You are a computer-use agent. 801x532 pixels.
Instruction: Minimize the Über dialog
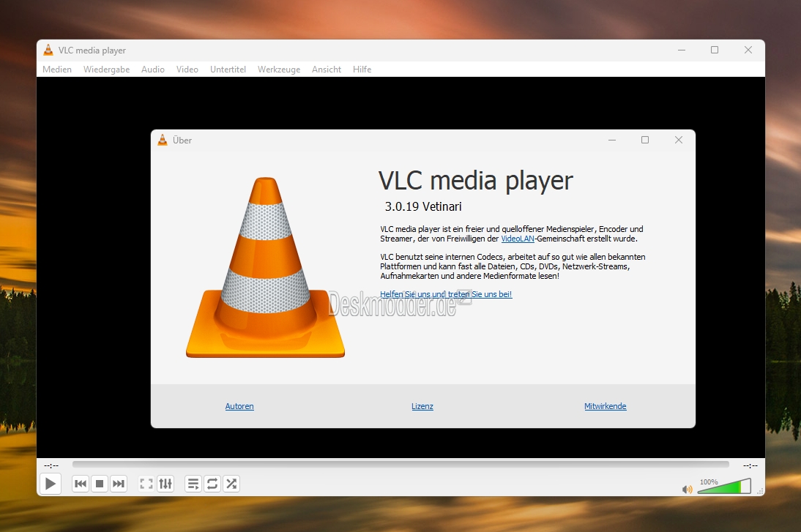point(612,140)
